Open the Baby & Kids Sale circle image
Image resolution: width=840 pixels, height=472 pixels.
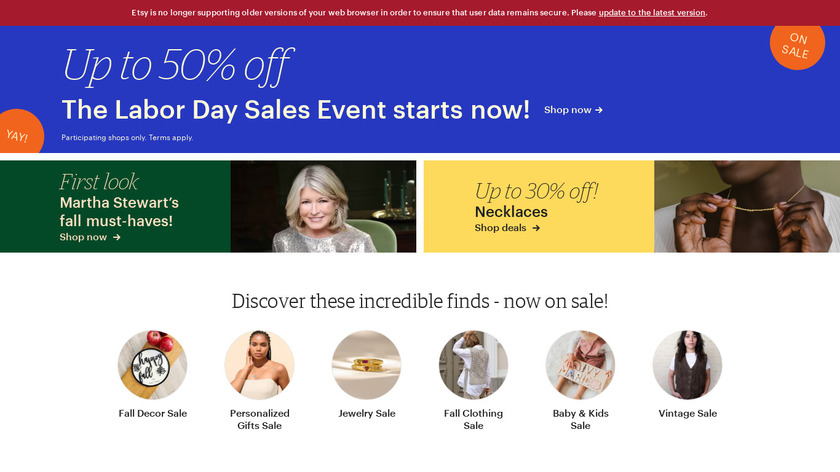pyautogui.click(x=580, y=365)
